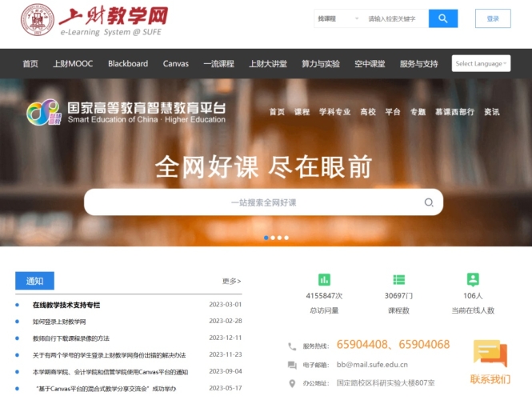This screenshot has height=400, width=532.
Task: Click total visits count 4155847次
Action: point(324,295)
